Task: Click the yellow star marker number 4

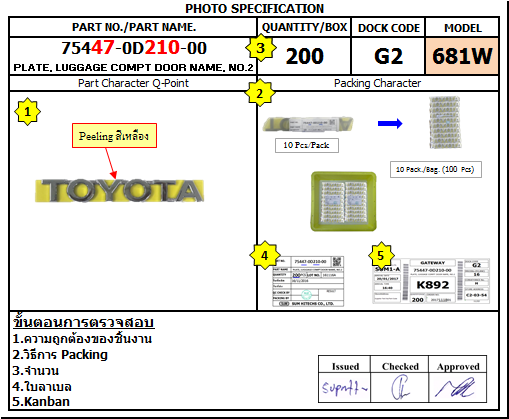Action: point(264,255)
